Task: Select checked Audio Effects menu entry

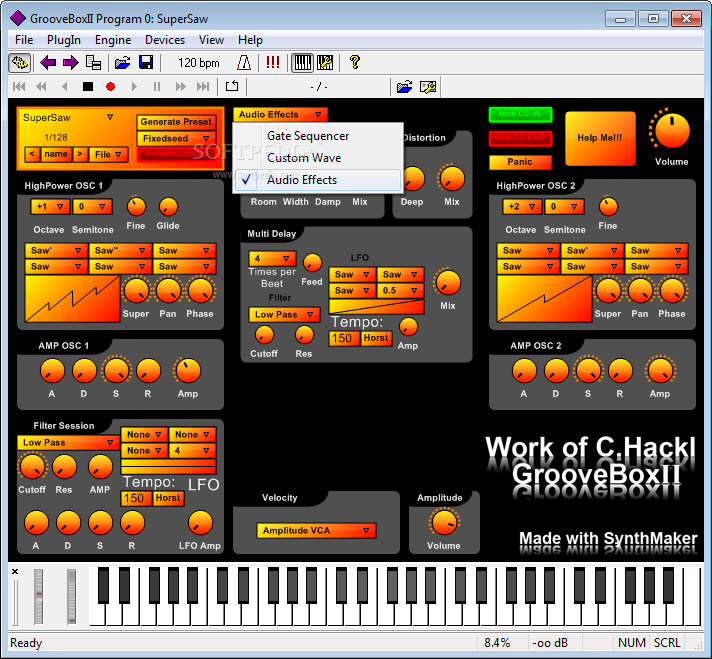Action: (317, 180)
